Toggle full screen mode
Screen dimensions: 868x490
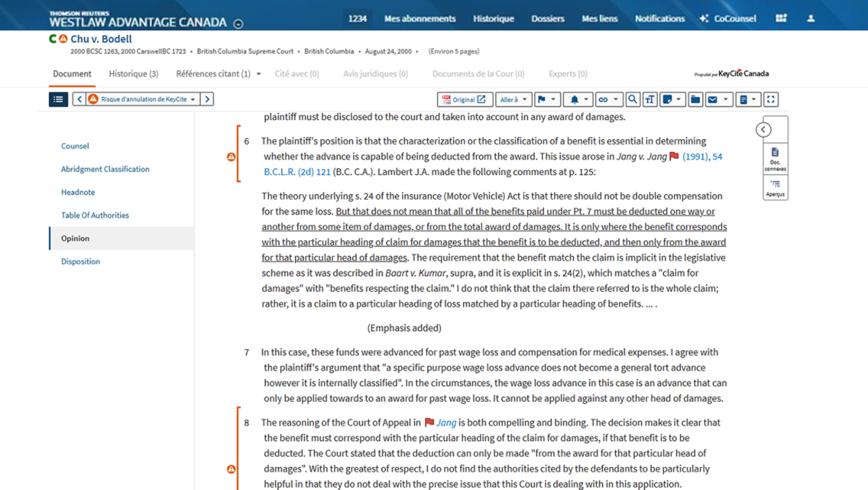770,100
